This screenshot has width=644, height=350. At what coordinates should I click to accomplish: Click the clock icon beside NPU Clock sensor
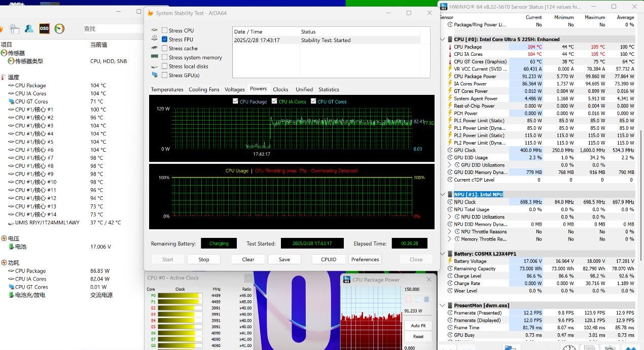click(x=450, y=202)
